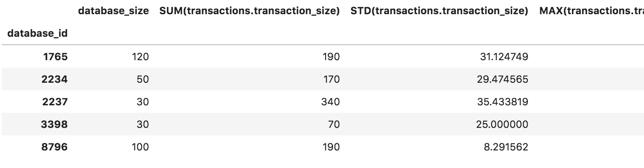Click database_size value 100
Image resolution: width=644 pixels, height=168 pixels.
(x=140, y=147)
